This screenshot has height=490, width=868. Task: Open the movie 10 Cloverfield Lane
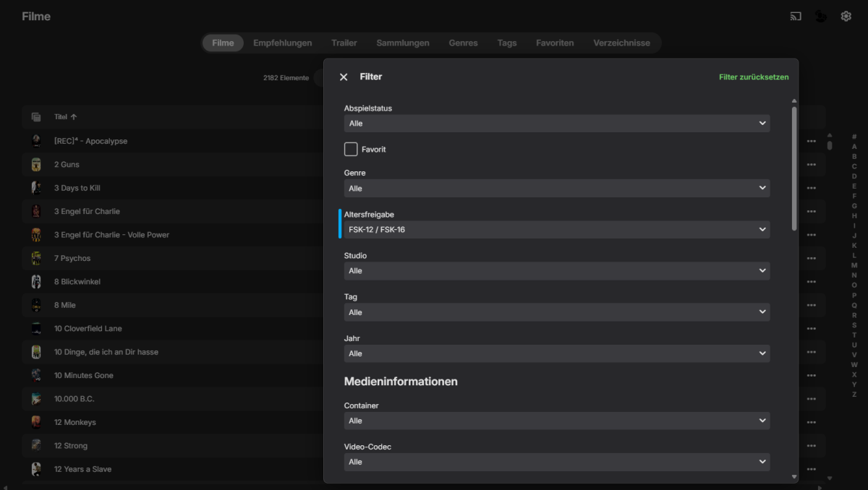coord(88,329)
